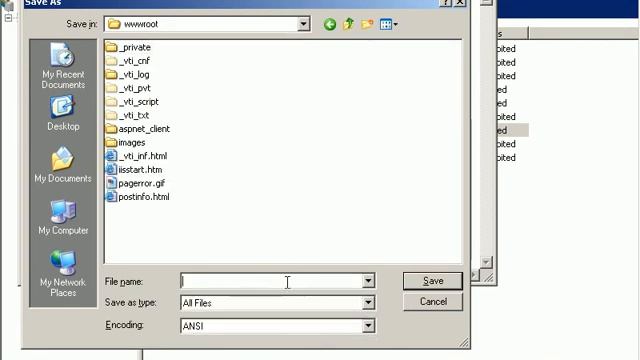This screenshot has height=360, width=640.
Task: Click scroll down arrow in background window
Action: coord(486,262)
